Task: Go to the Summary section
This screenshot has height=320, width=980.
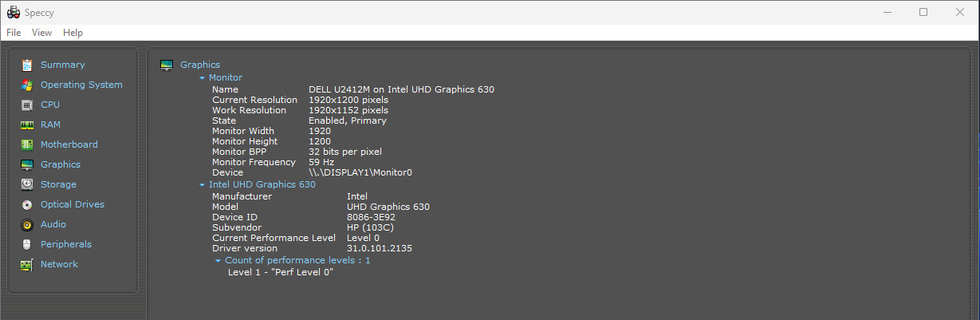Action: pos(62,65)
